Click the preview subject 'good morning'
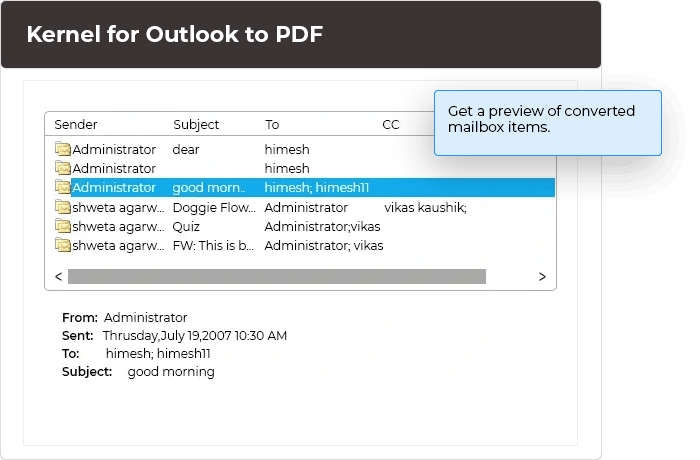 pos(171,372)
